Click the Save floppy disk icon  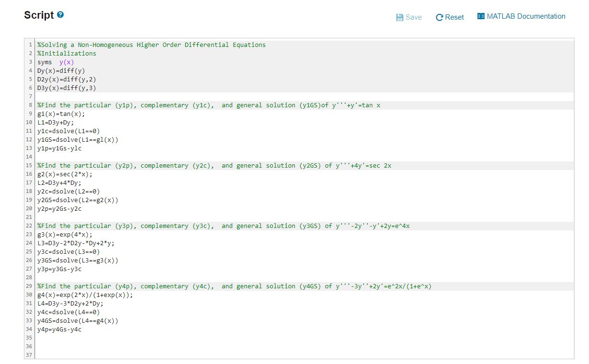pyautogui.click(x=400, y=17)
